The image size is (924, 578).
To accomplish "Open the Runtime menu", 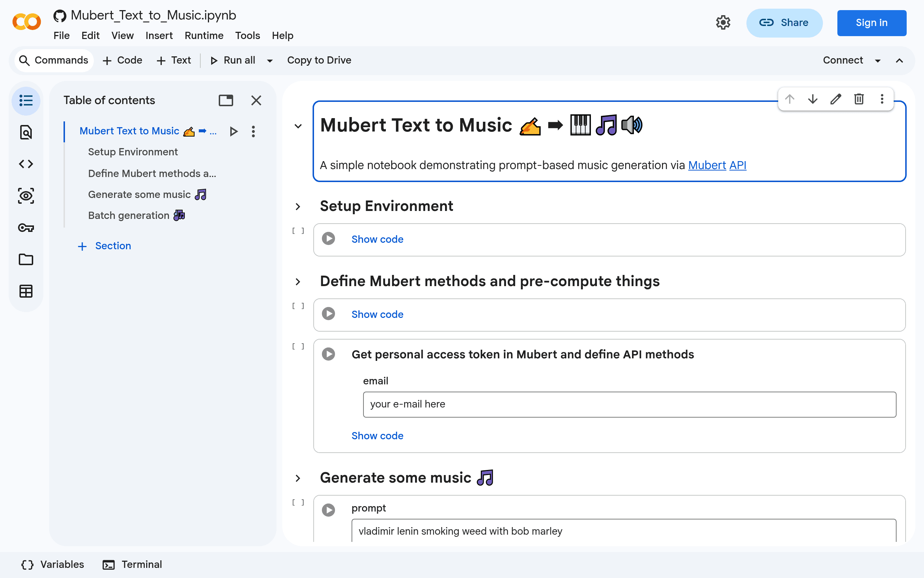I will pos(204,35).
